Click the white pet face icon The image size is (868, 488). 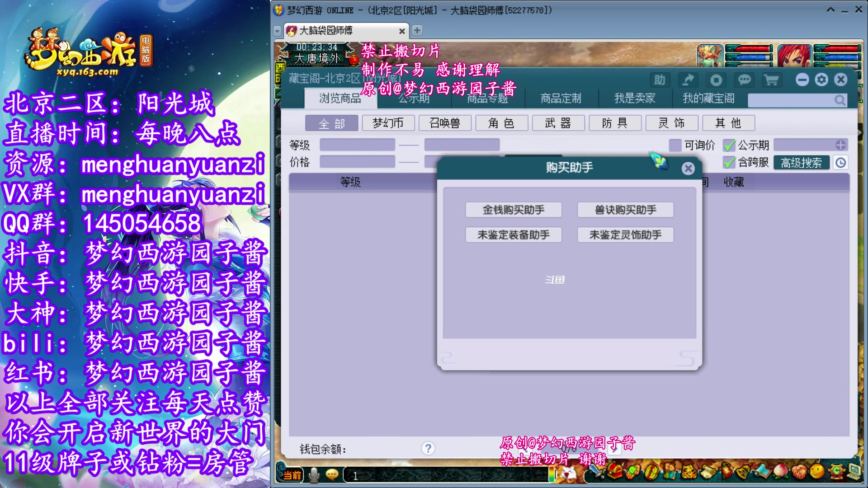pyautogui.click(x=568, y=474)
